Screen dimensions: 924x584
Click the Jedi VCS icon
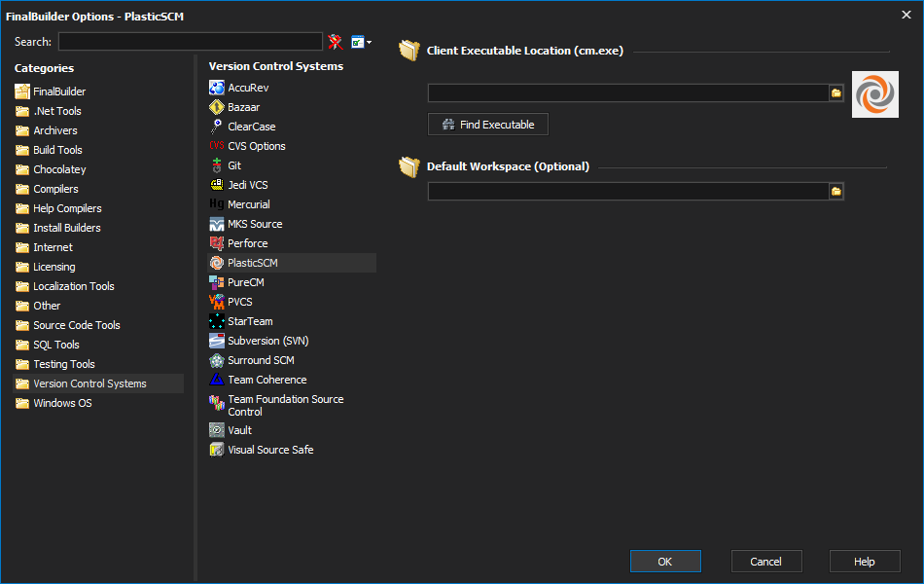217,185
